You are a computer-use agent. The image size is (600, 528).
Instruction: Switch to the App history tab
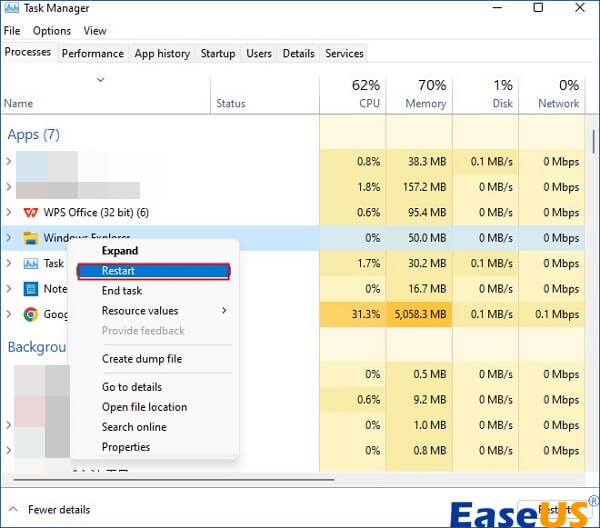point(162,54)
